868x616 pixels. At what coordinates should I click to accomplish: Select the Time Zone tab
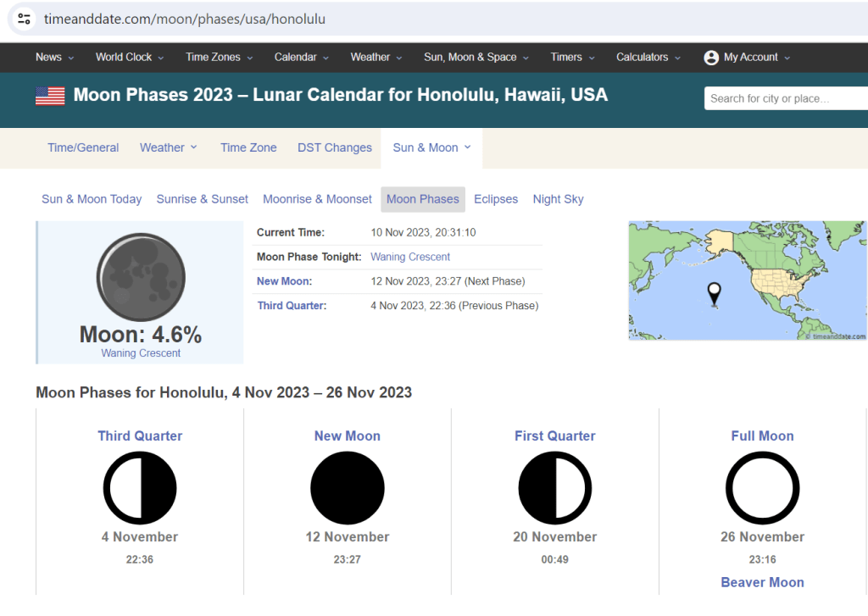pos(248,147)
